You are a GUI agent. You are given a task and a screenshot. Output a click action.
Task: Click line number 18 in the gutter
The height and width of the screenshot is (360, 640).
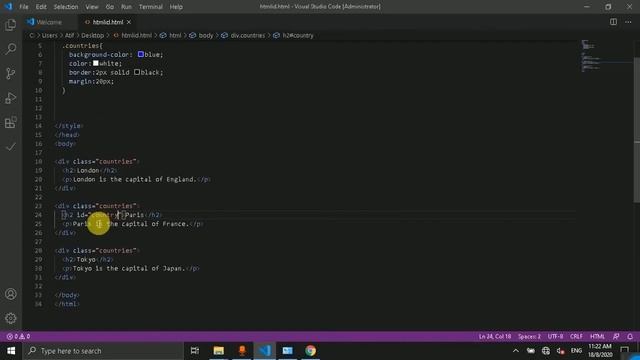38,161
